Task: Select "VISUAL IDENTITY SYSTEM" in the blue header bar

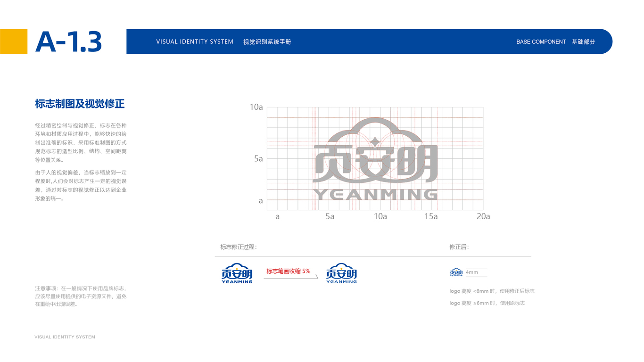Action: pos(195,42)
